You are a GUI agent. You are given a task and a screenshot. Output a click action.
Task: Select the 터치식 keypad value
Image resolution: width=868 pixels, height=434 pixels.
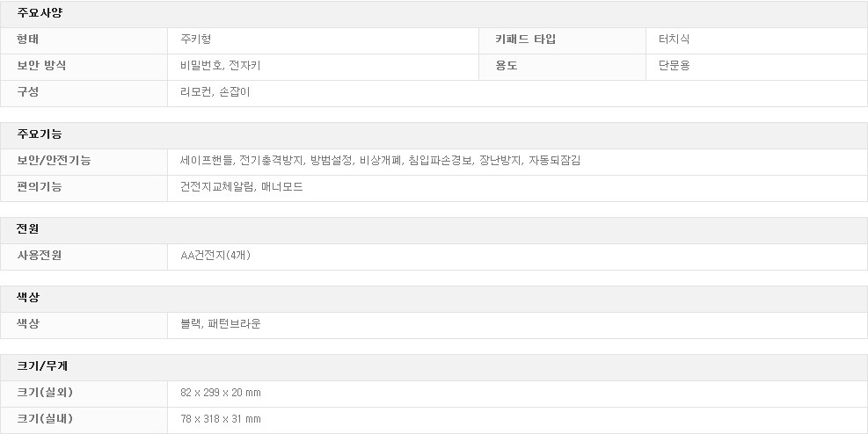[674, 40]
